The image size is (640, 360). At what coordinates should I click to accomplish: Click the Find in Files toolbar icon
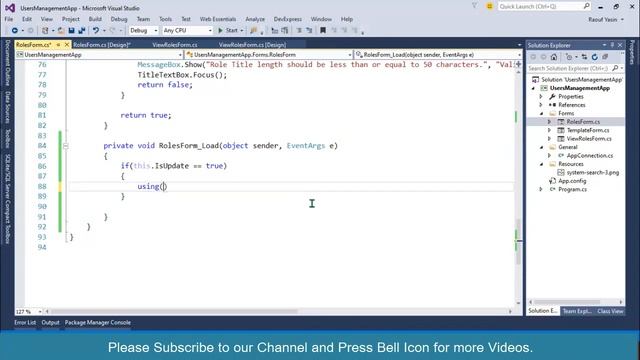tap(254, 31)
